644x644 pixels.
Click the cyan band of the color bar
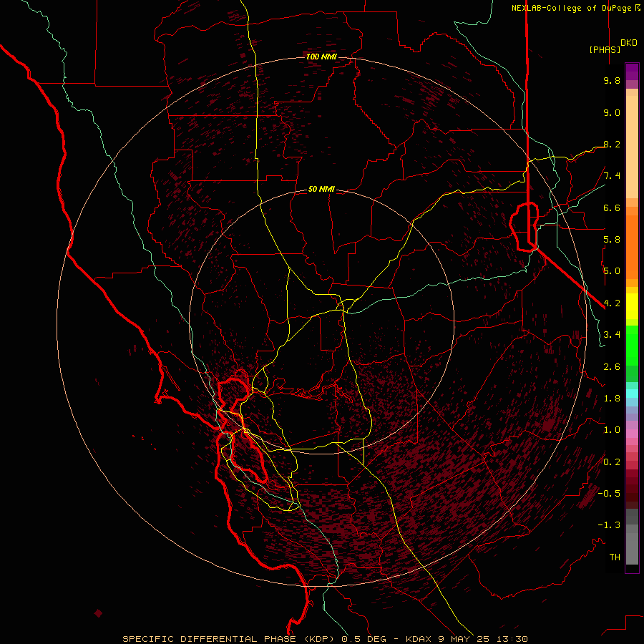click(x=632, y=394)
